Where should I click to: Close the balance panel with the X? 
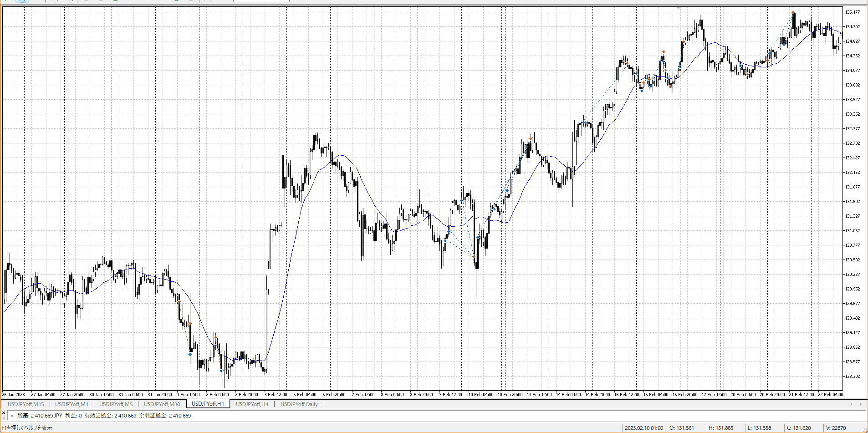pos(4,413)
